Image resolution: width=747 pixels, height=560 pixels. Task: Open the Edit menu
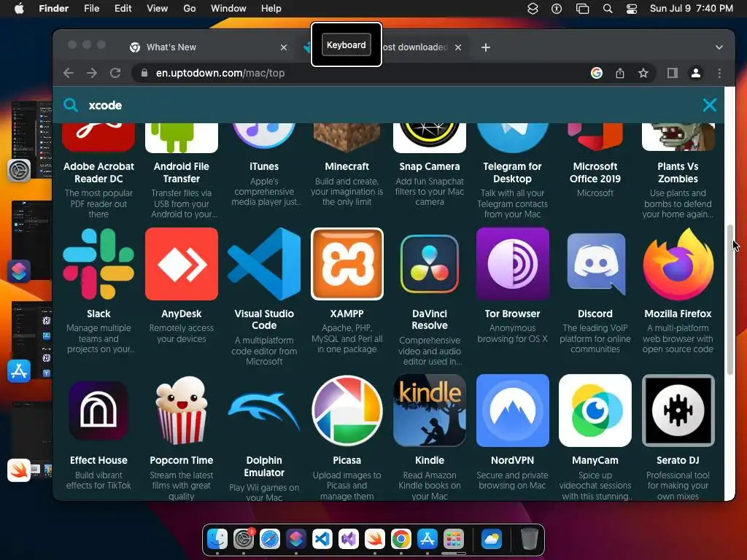point(123,9)
